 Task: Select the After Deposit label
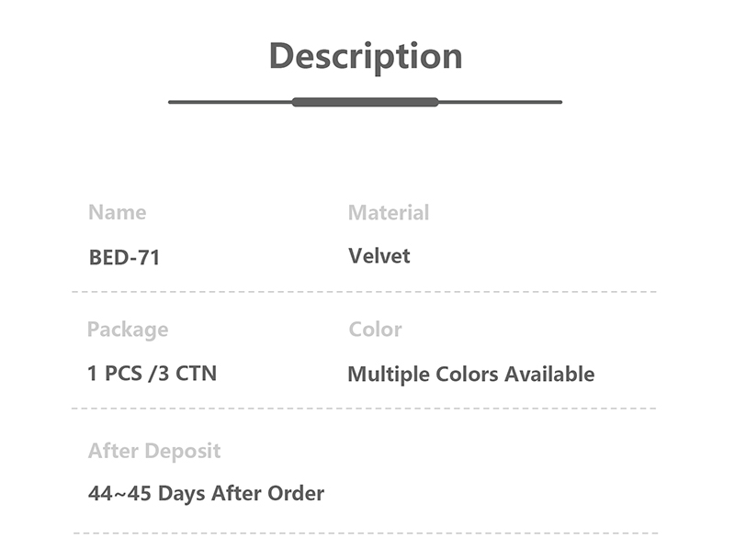click(154, 451)
